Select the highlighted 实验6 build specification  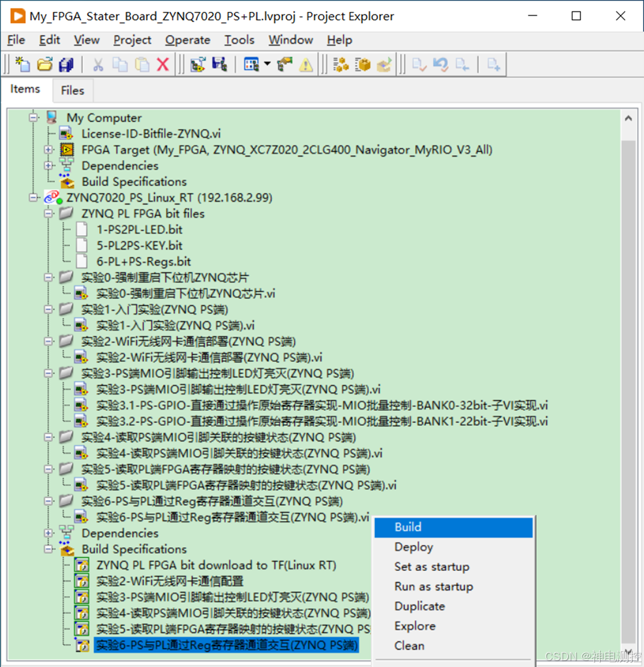[x=226, y=645]
